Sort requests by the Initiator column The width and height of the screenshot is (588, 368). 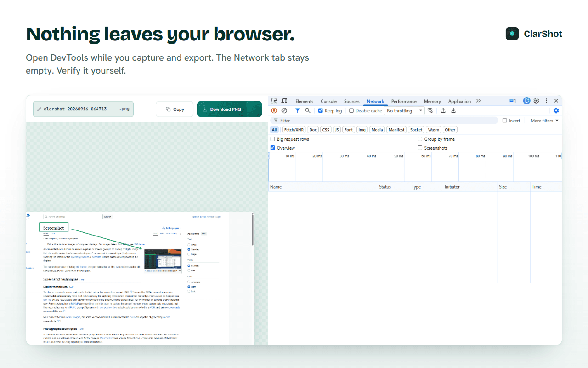[470, 187]
